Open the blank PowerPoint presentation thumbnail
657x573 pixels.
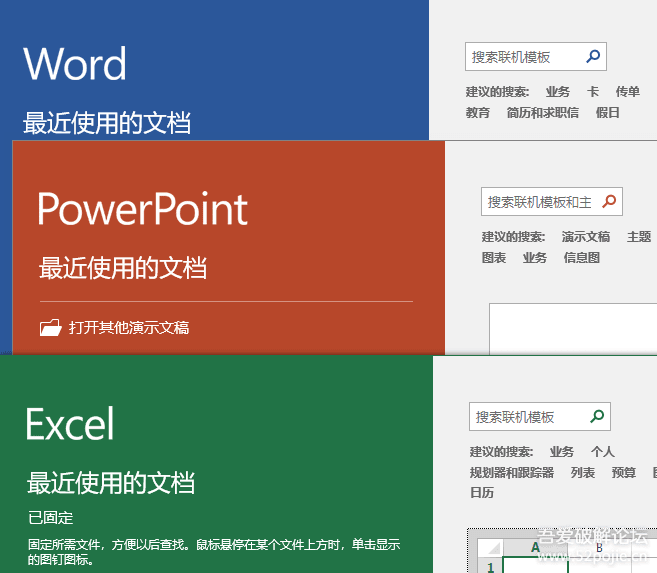pos(573,329)
